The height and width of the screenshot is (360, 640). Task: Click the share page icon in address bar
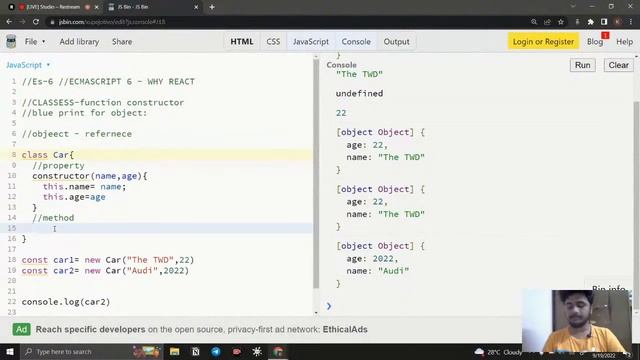coord(547,22)
